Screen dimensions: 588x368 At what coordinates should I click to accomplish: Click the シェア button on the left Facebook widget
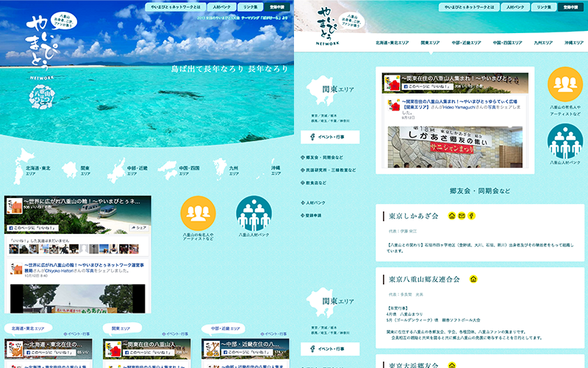[139, 228]
